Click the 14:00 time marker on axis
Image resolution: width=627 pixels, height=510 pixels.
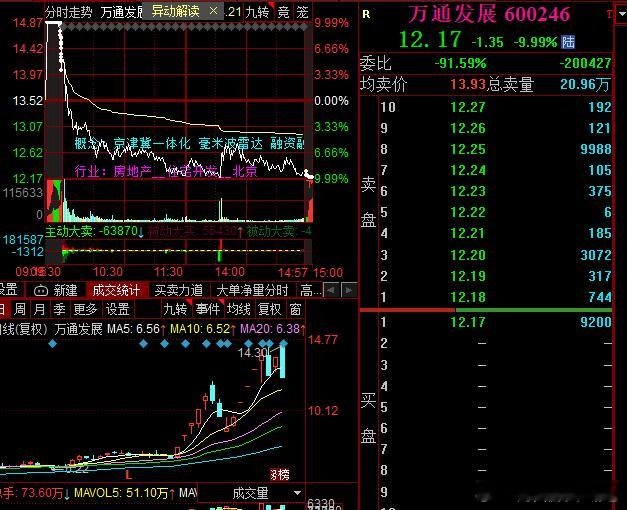pos(230,272)
